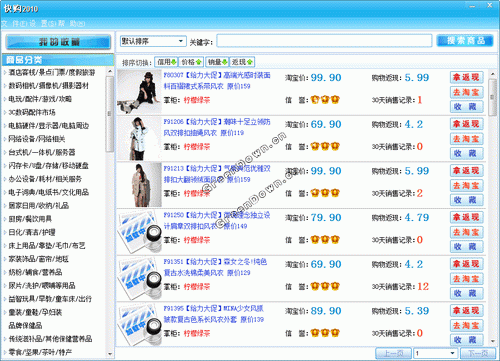Screen dimensions: 500x361
Task: Toggle sorting by 返现 cashback
Action: click(242, 62)
